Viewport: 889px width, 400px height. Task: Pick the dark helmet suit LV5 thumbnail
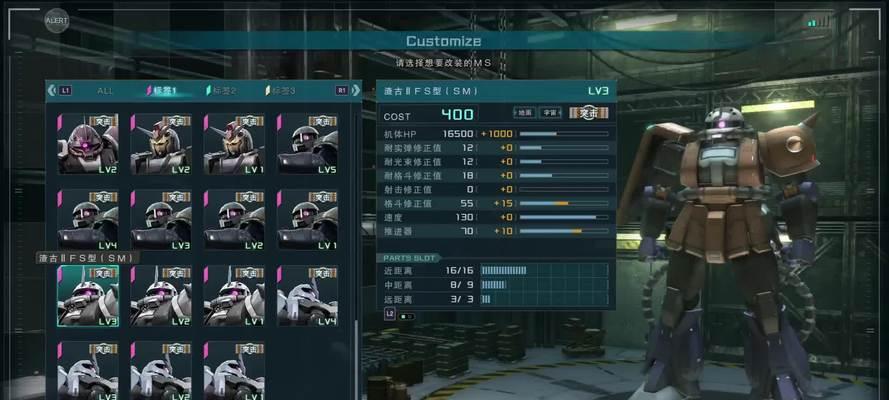(x=307, y=144)
